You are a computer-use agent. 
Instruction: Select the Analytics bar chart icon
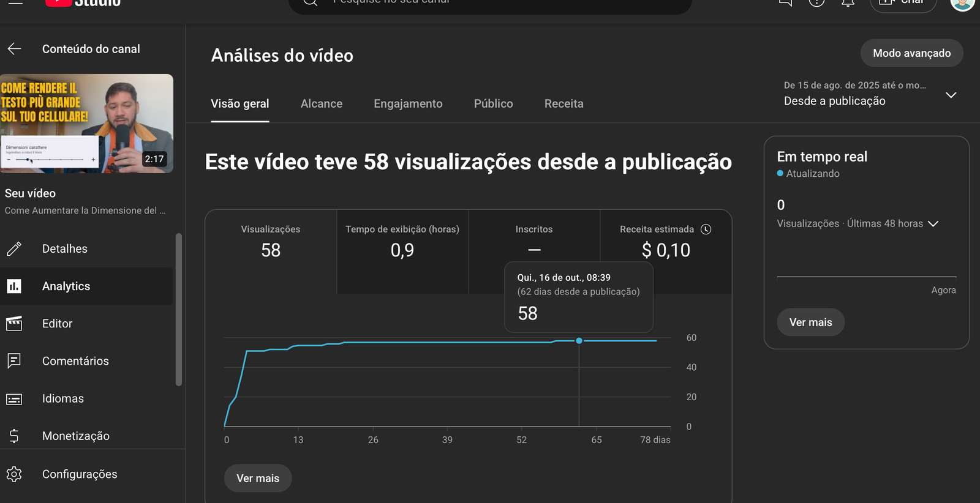pos(14,286)
